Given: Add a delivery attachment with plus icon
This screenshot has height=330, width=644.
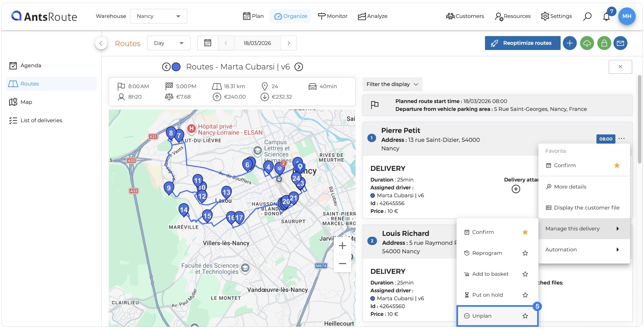Looking at the screenshot, I should point(516,189).
